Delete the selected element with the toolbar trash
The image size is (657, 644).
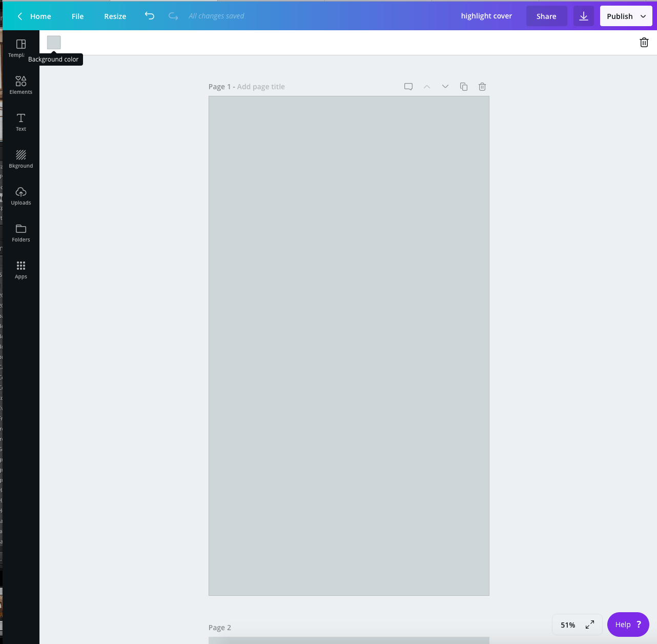pyautogui.click(x=644, y=43)
